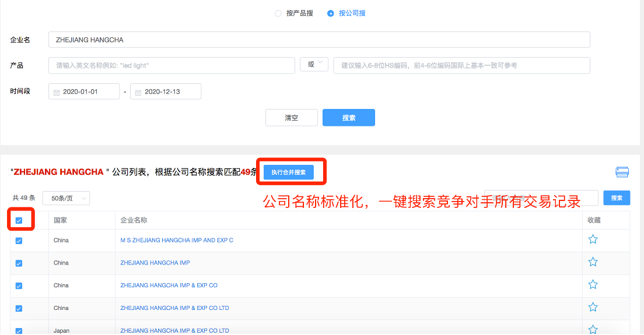Open China's ZHEJIANG HANGCHA IMP & EXP CO LTD link
644x335 pixels.
pos(174,308)
